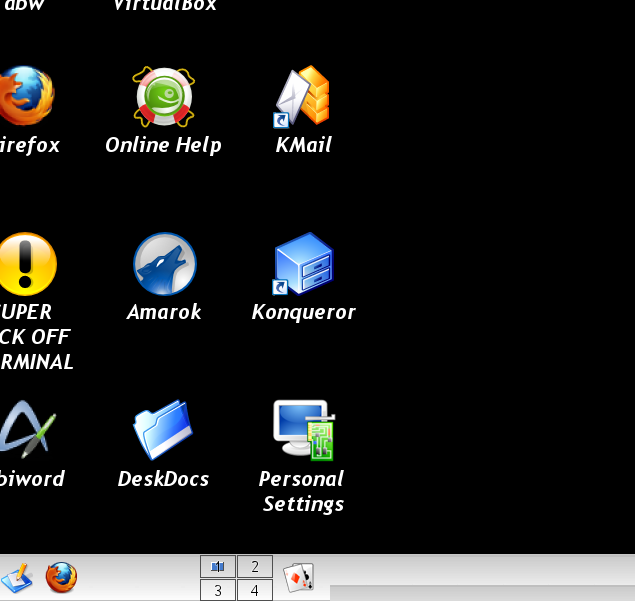
Task: Switch to virtual desktop 3
Action: [x=218, y=590]
